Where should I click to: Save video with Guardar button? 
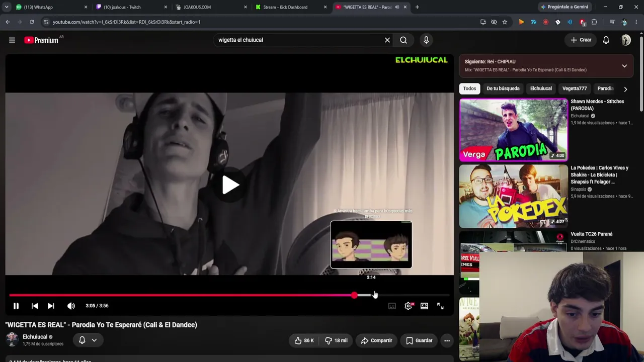(x=419, y=340)
